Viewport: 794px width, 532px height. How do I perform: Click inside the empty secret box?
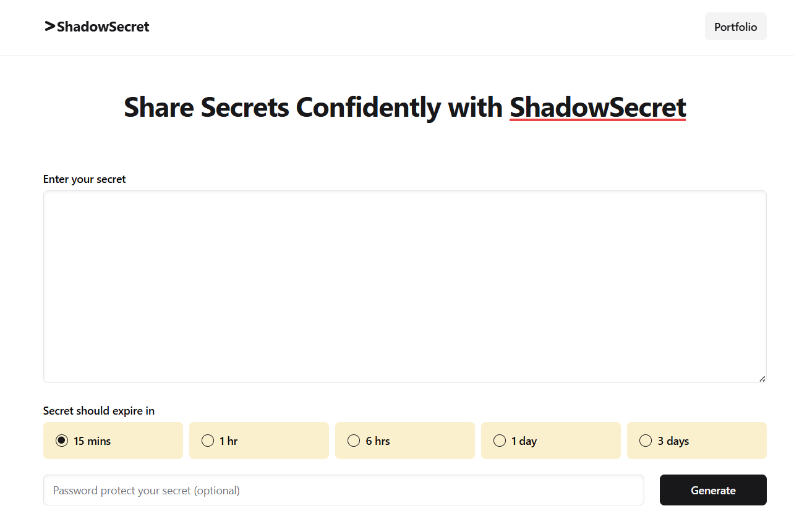point(404,286)
